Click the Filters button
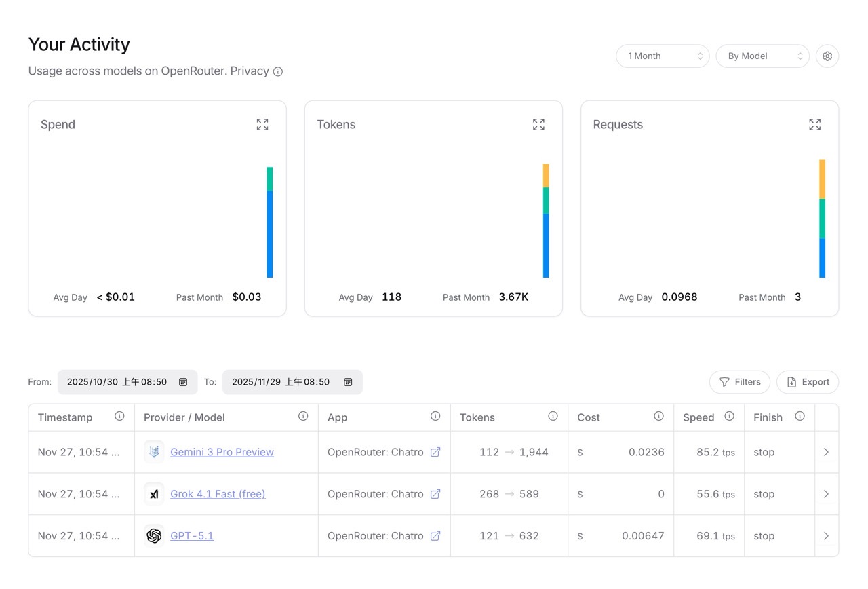This screenshot has height=589, width=868. click(739, 382)
